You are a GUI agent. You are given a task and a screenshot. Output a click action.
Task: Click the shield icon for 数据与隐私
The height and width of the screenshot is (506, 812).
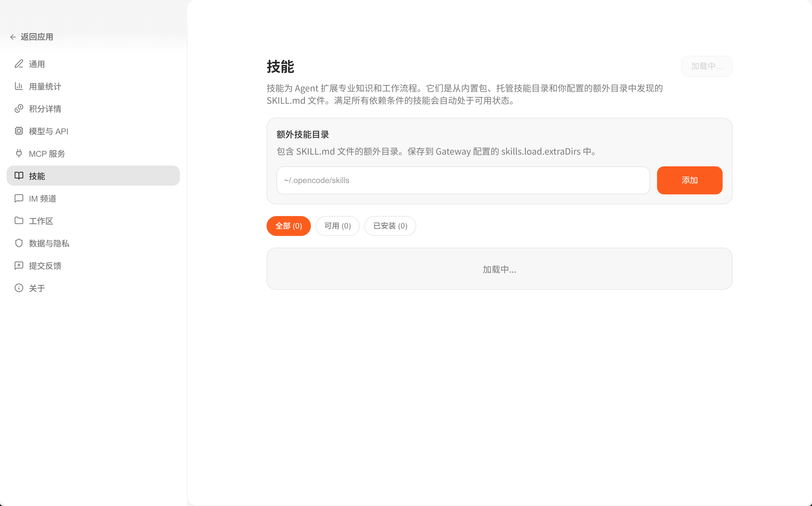[19, 243]
